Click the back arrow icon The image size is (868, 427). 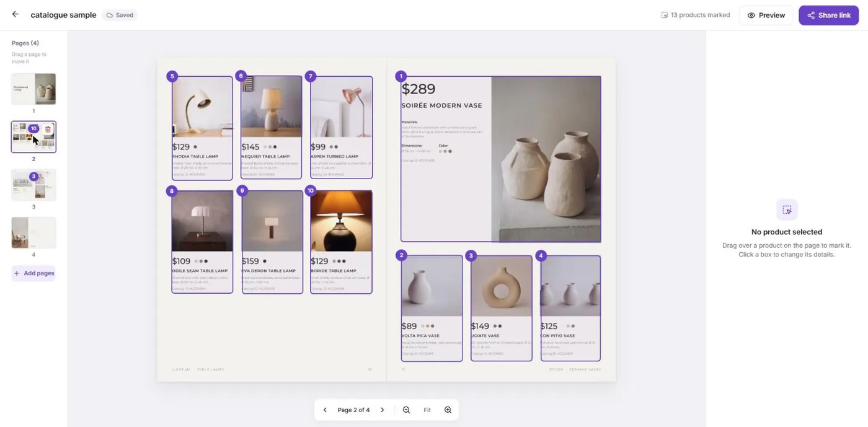click(15, 14)
